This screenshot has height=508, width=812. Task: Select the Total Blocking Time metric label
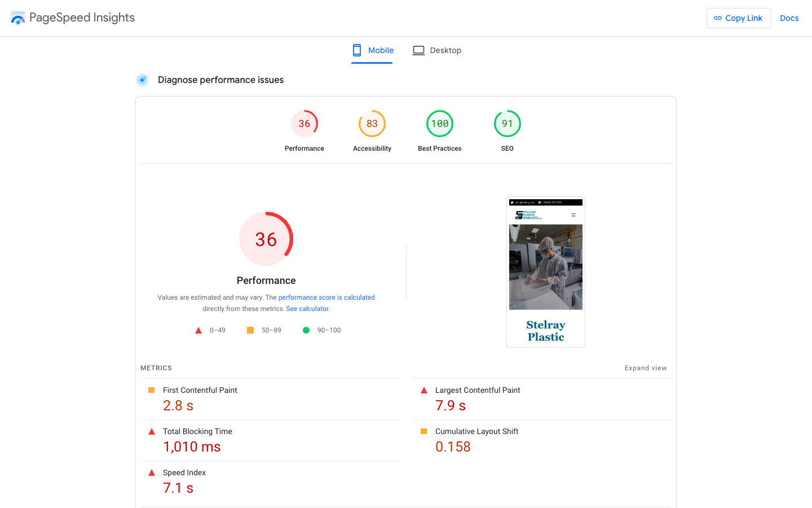(197, 431)
